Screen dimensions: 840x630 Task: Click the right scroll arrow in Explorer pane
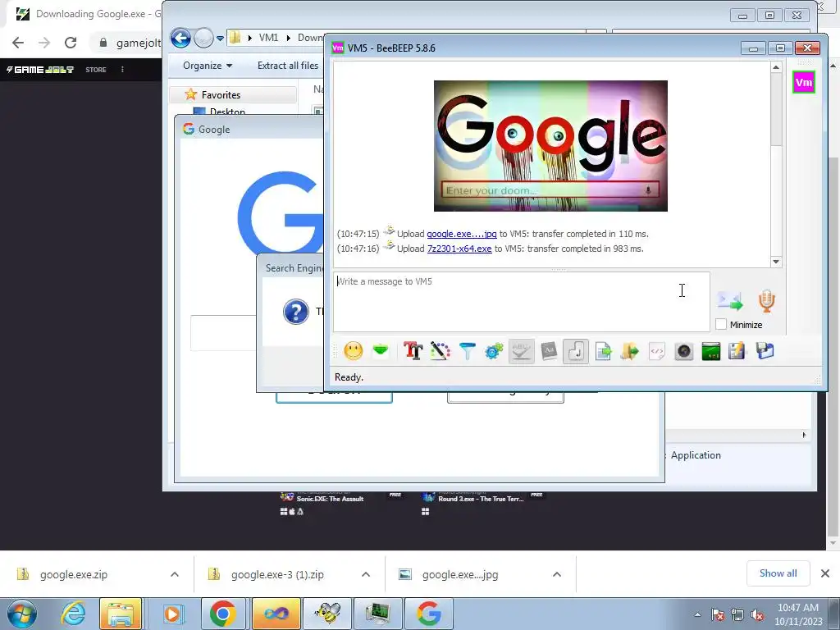(x=804, y=435)
